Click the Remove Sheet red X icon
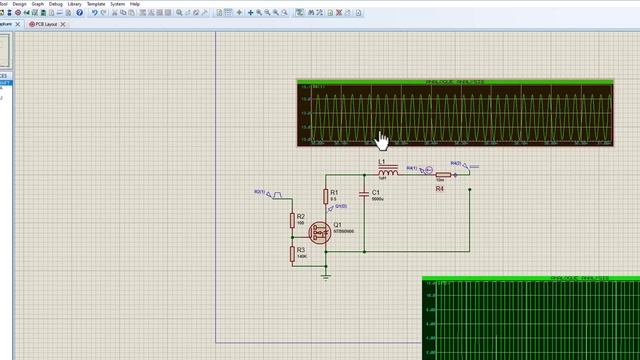Image resolution: width=640 pixels, height=360 pixels. (x=339, y=13)
